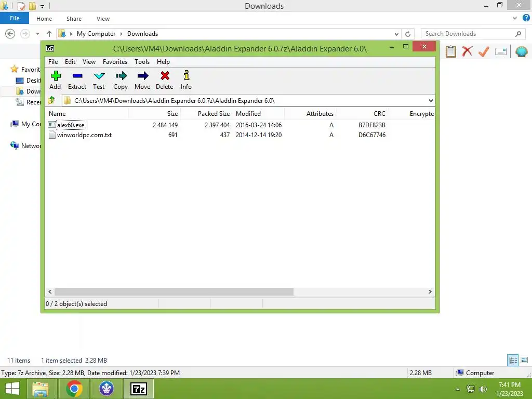Open the 7-Zip File menu

pos(53,62)
